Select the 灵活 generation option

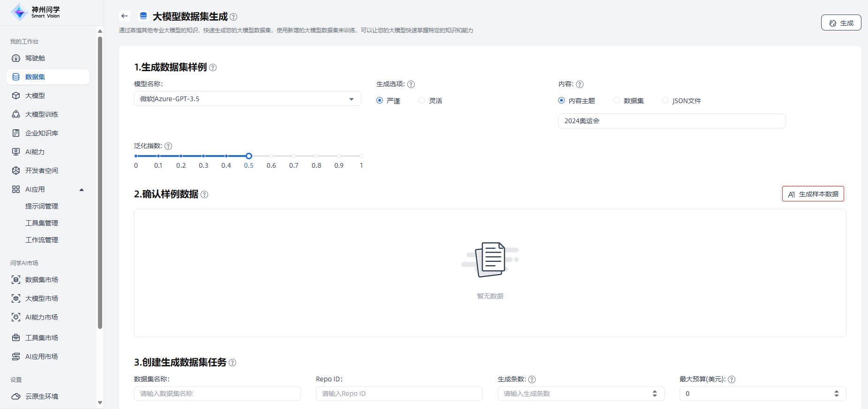point(422,101)
